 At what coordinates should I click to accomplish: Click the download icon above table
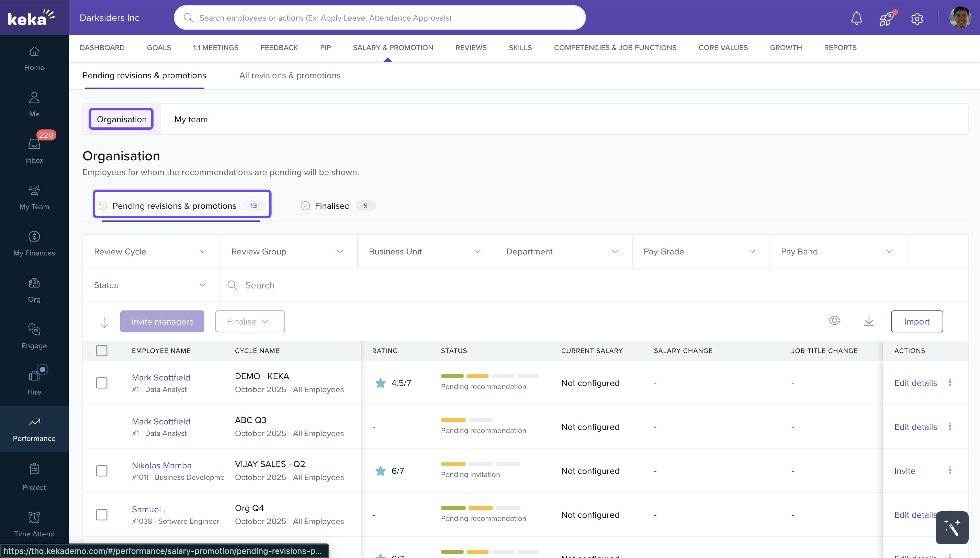pos(869,321)
